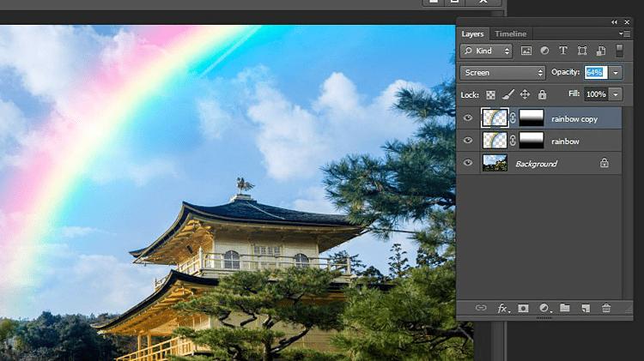
Task: Delete layer trash icon
Action: point(606,308)
